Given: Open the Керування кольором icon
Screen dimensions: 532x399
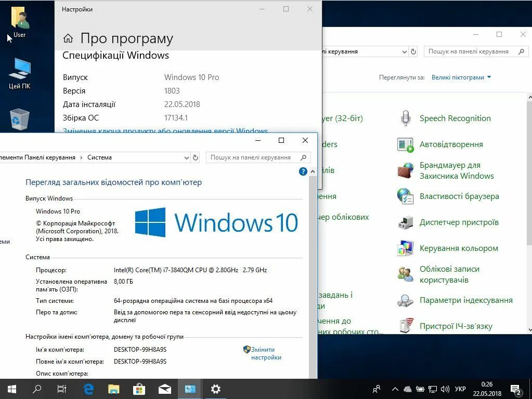Looking at the screenshot, I should click(406, 248).
